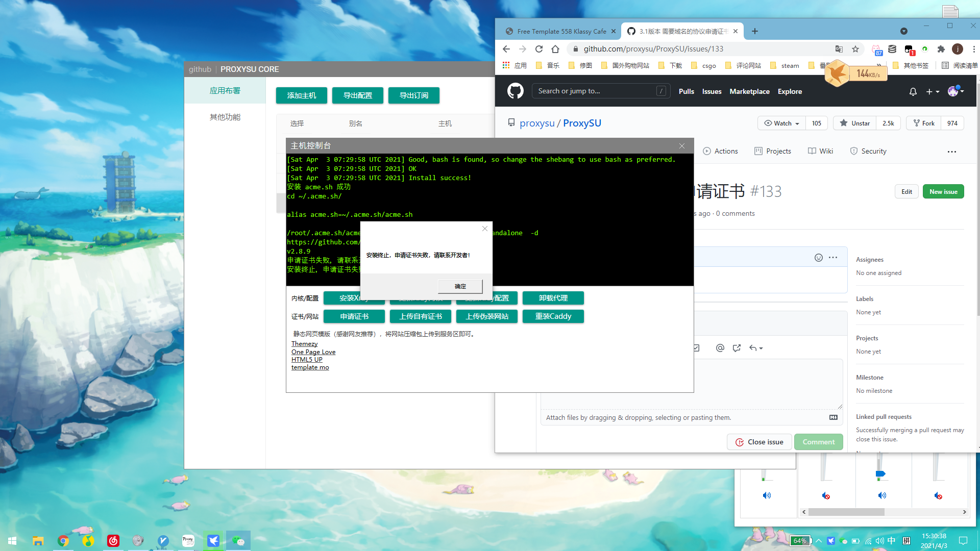This screenshot has height=551, width=980.
Task: Click the Close issue button
Action: 759,442
